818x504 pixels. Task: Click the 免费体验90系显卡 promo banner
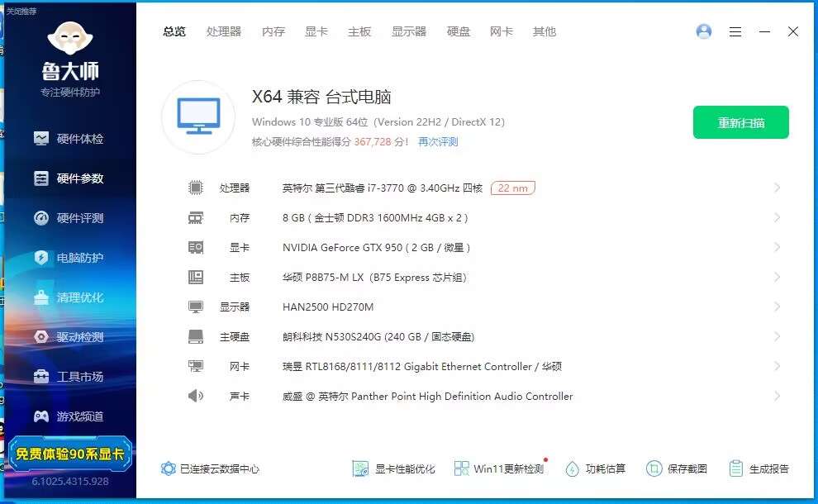coord(69,454)
